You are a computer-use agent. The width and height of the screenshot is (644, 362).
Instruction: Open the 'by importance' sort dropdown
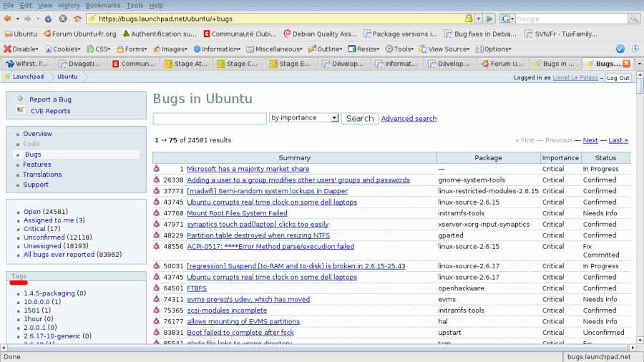304,118
